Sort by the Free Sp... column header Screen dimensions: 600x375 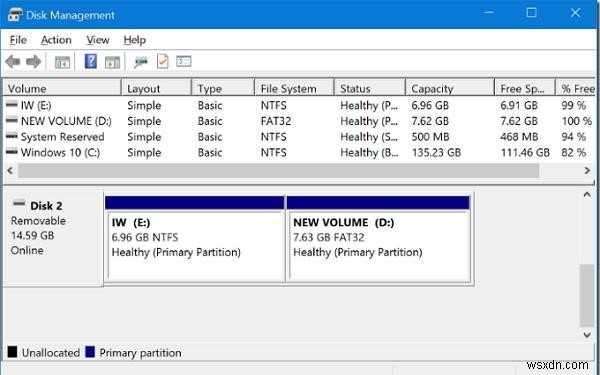[525, 88]
